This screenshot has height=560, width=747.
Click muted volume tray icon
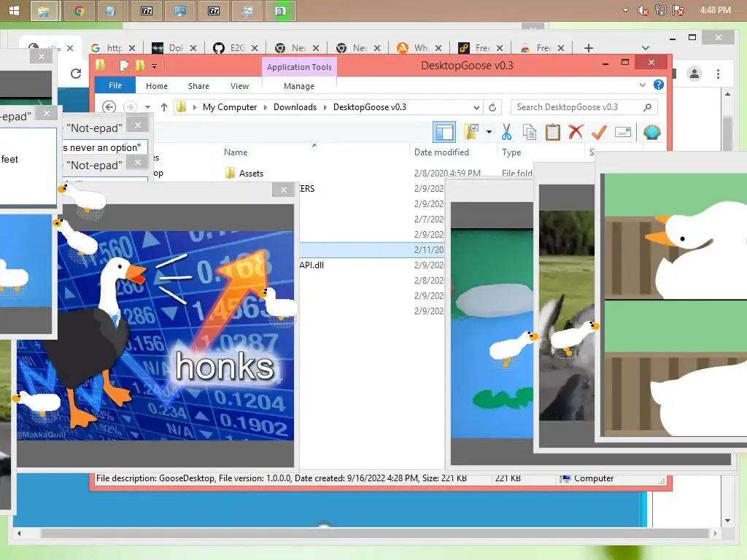[642, 10]
